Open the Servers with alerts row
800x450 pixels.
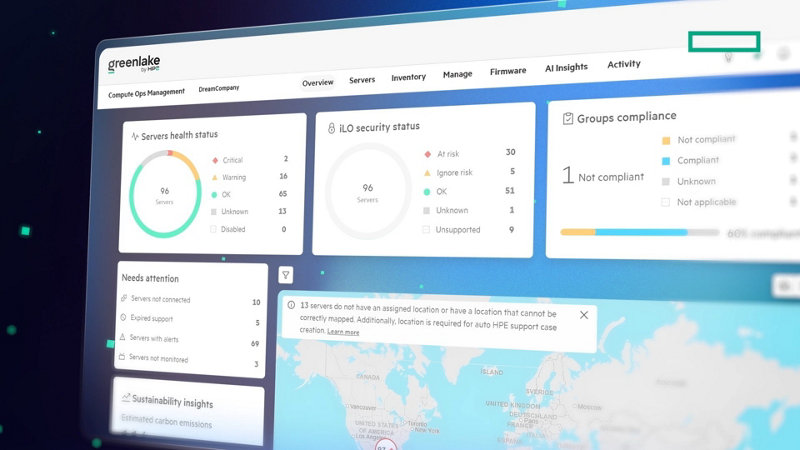coord(189,340)
